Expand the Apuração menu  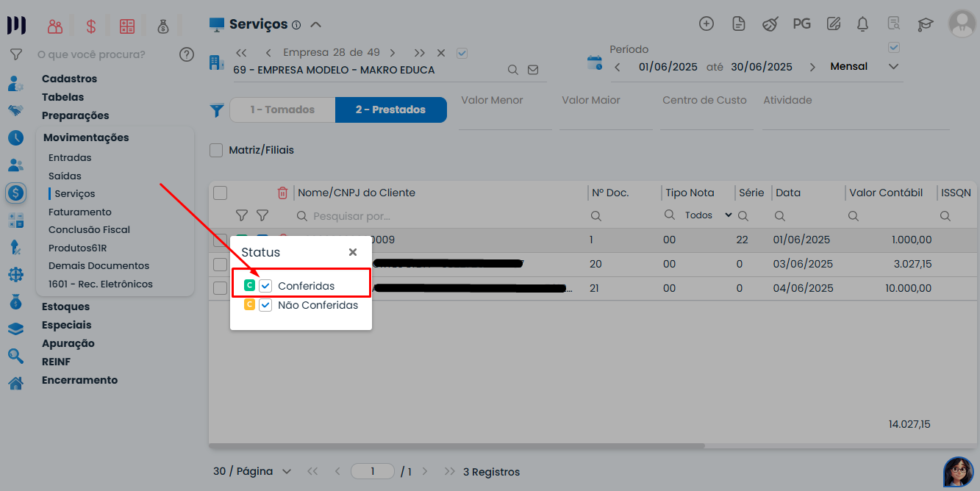pos(68,343)
